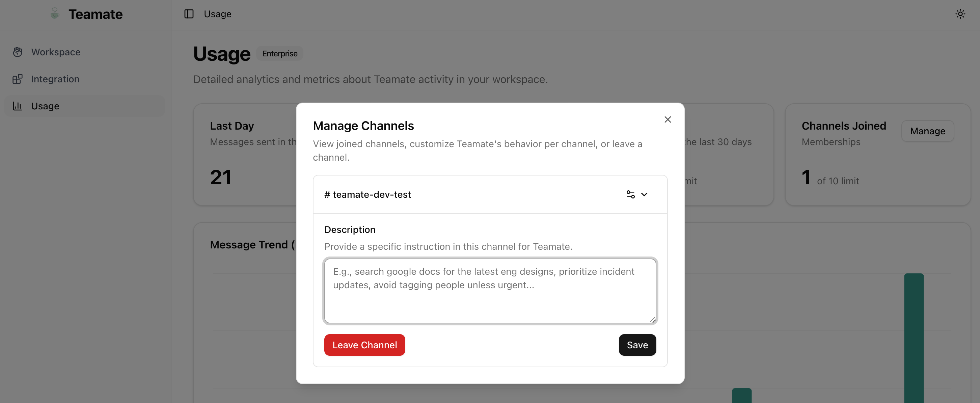Close the Manage Channels dialog
The height and width of the screenshot is (403, 980).
point(667,119)
